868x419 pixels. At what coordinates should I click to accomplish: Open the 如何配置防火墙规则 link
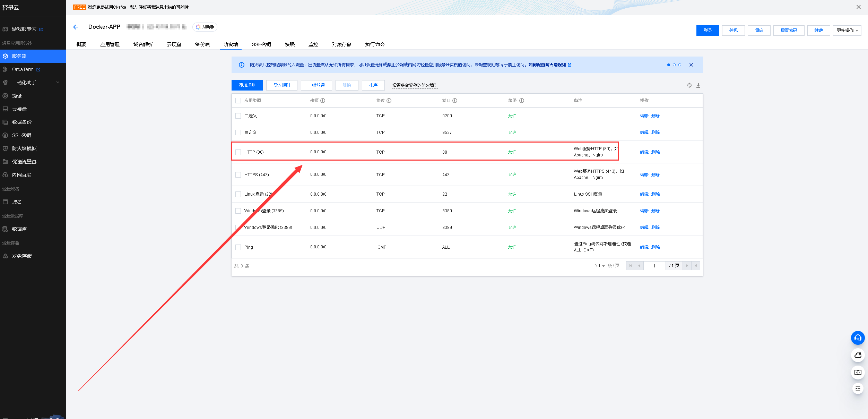pyautogui.click(x=547, y=65)
